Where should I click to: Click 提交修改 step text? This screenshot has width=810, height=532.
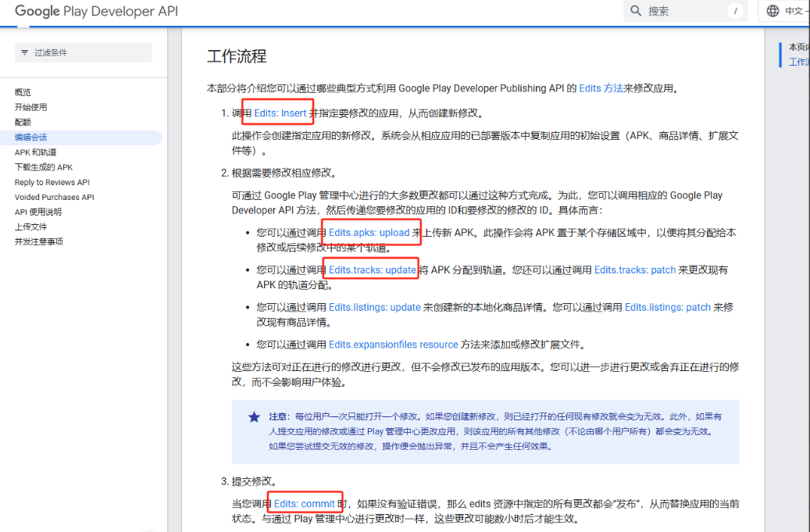[254, 481]
